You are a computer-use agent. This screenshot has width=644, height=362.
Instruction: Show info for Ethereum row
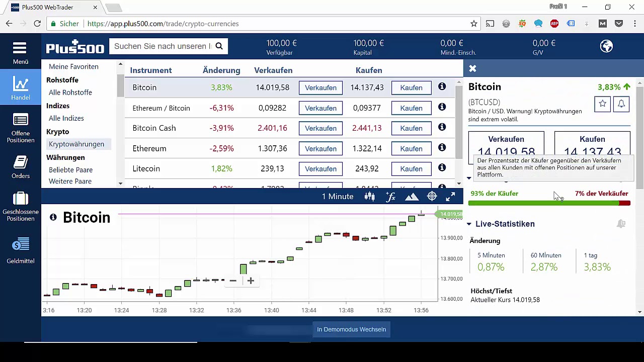(x=442, y=147)
